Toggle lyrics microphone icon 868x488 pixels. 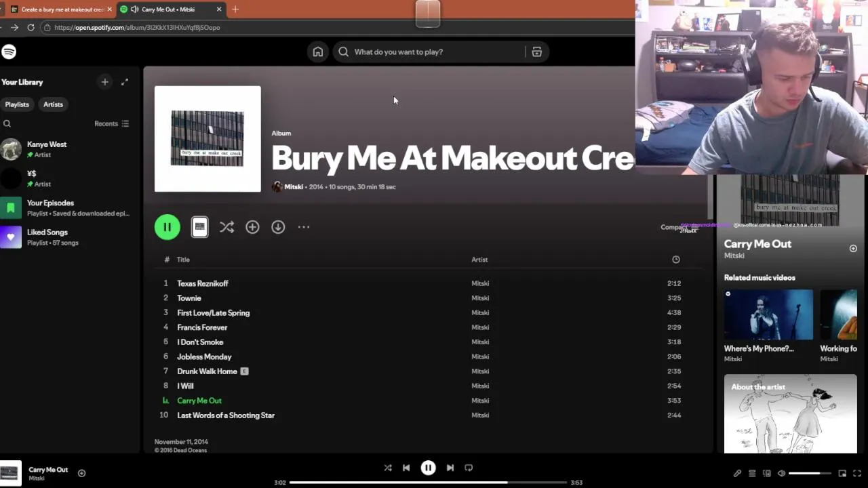[737, 473]
